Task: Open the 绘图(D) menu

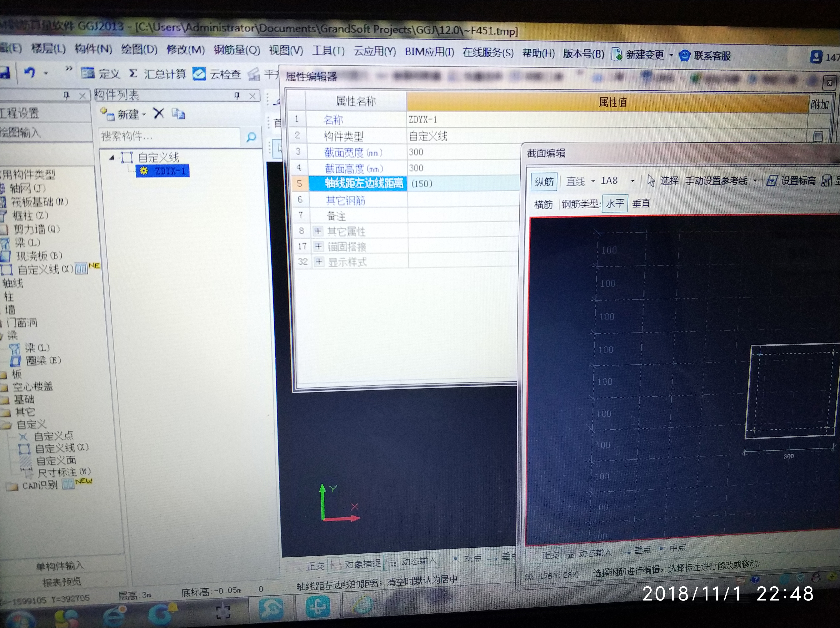Action: click(x=139, y=49)
